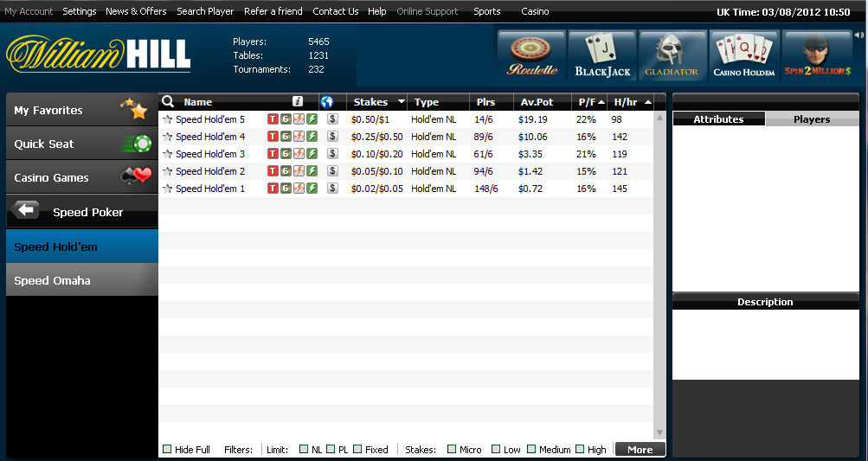The width and height of the screenshot is (868, 461).
Task: Click the $0.25/$0.50 stakes cell
Action: [x=377, y=137]
